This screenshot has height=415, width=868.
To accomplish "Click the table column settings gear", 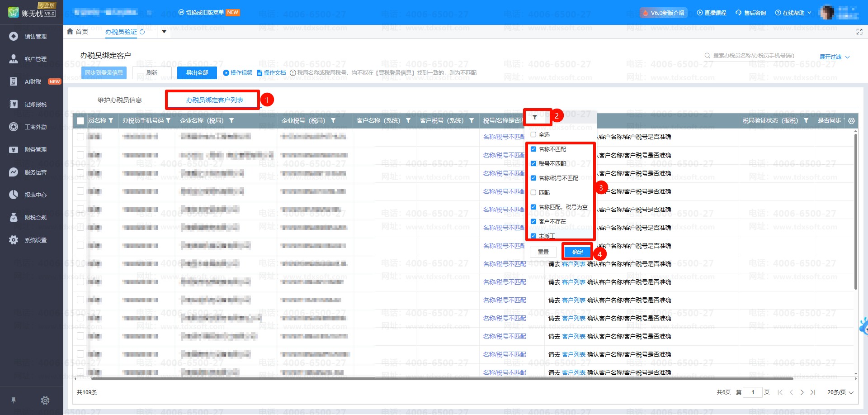I will tap(851, 121).
